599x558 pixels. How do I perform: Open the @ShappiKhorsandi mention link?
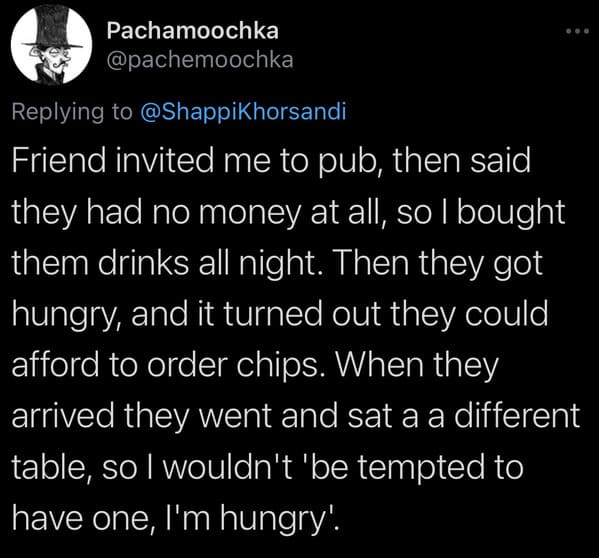click(x=243, y=112)
